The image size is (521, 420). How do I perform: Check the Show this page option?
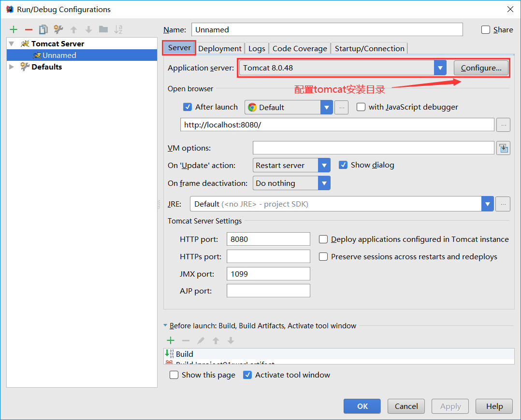click(174, 375)
